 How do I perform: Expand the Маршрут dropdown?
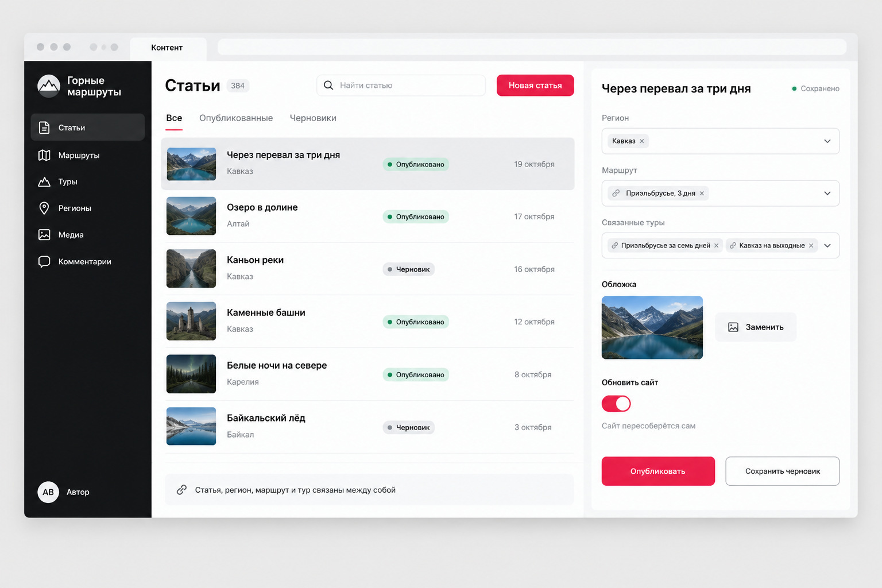(x=827, y=194)
